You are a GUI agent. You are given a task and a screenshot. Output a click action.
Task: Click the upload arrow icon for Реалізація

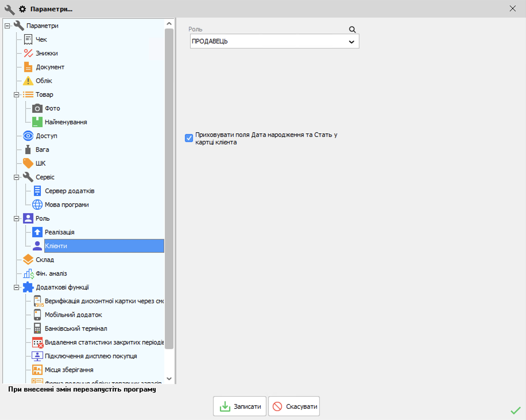click(x=37, y=232)
